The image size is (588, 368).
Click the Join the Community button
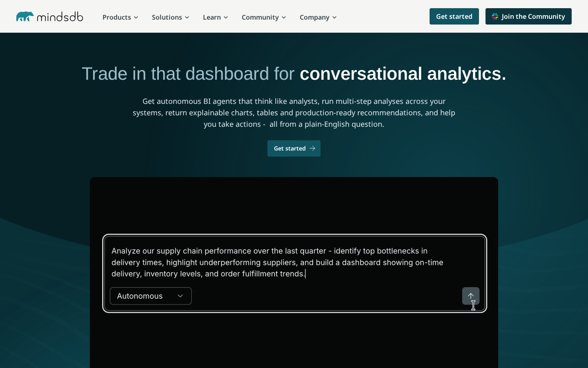tap(528, 16)
